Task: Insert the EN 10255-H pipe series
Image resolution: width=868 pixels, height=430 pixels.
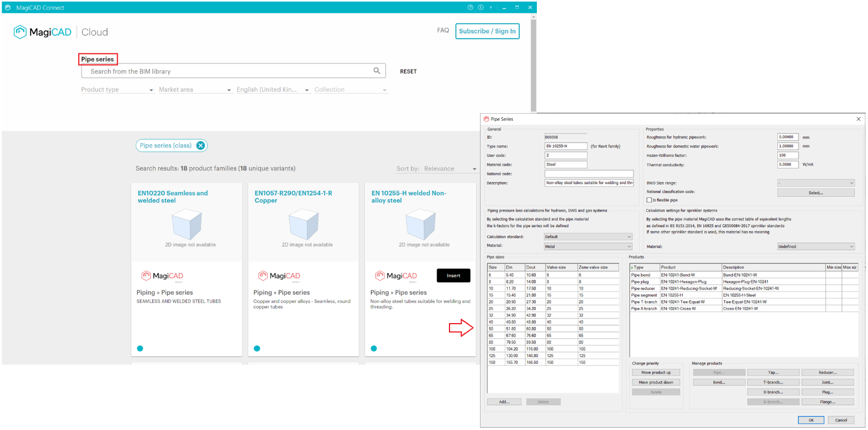Action: coord(453,275)
